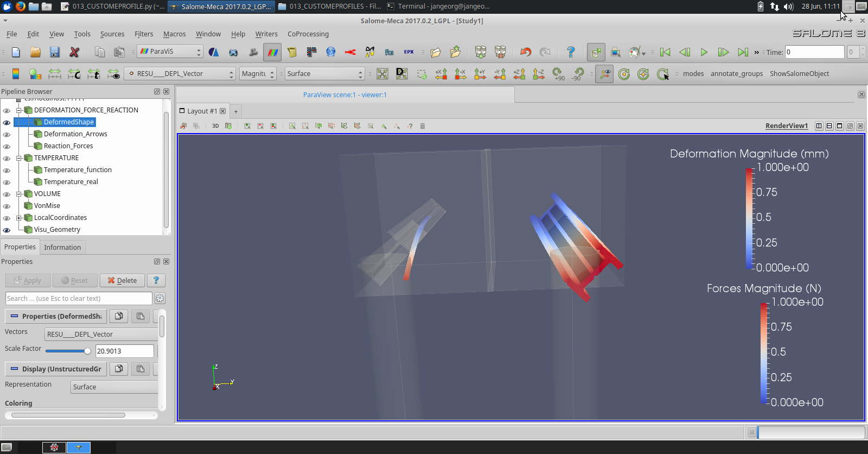The height and width of the screenshot is (454, 868).
Task: Collapse Display (UnstructuredGrid) section
Action: point(56,369)
